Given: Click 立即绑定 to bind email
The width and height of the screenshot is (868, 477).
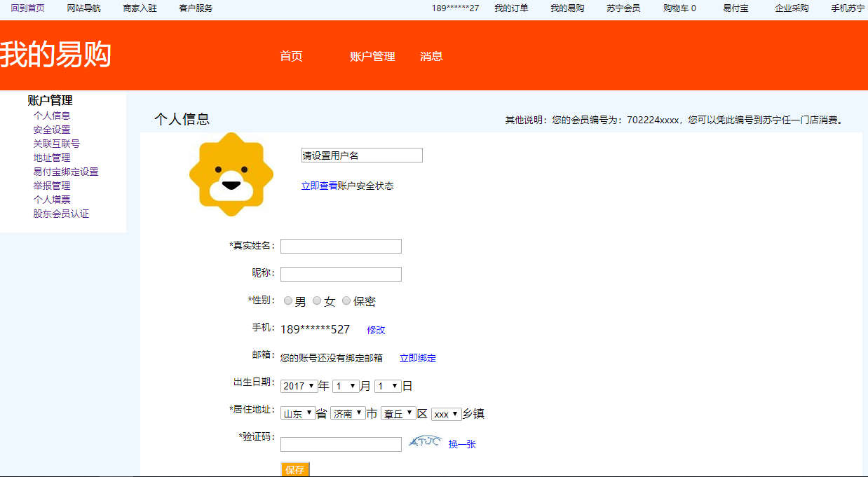Looking at the screenshot, I should 418,358.
